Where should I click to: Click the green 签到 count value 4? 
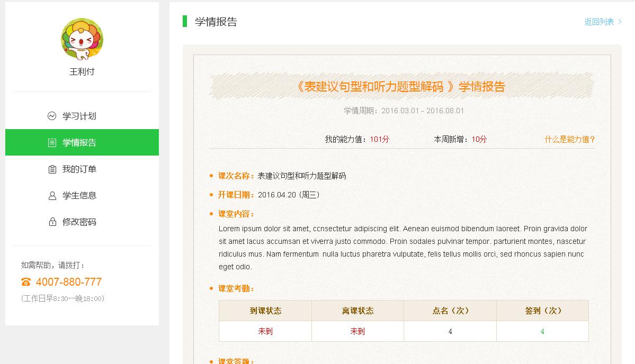click(x=542, y=331)
